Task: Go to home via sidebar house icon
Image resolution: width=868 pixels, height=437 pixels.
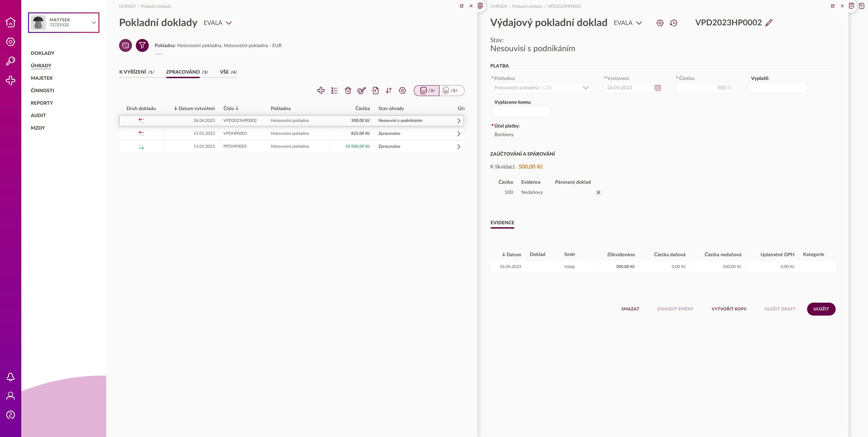Action: pyautogui.click(x=10, y=22)
